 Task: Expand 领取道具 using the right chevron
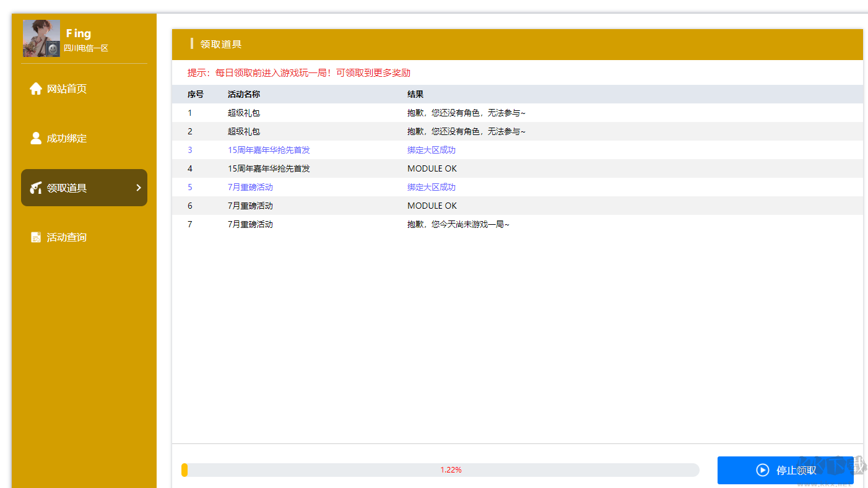139,188
